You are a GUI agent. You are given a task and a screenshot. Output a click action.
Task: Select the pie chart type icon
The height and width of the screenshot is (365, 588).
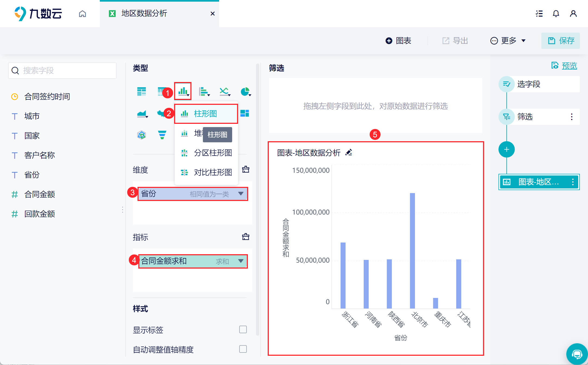point(245,92)
